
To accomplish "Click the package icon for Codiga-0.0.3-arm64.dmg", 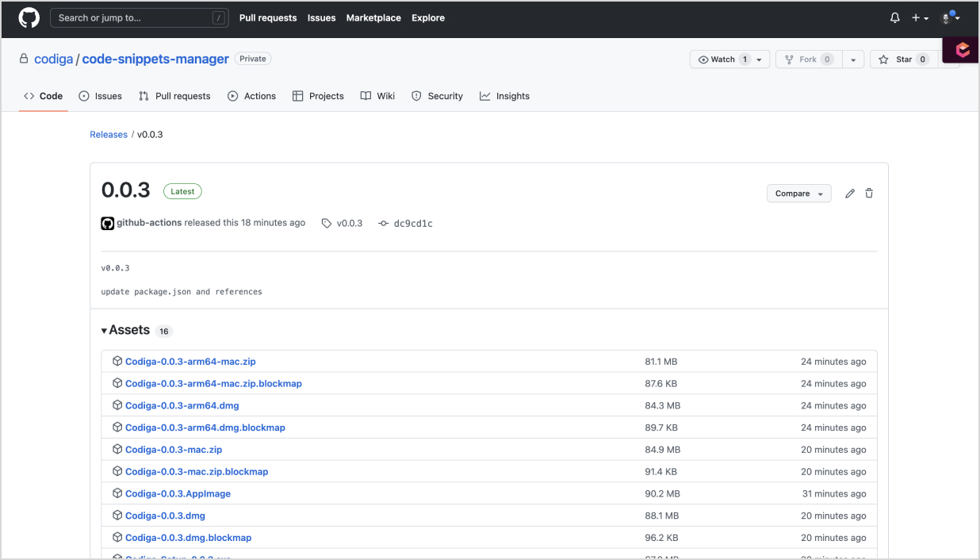I will (x=117, y=405).
